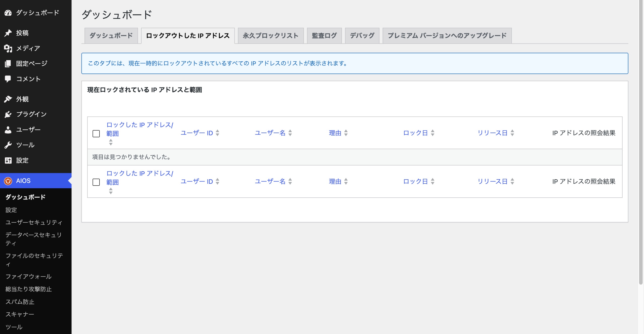The image size is (644, 334).
Task: Click the media icon beside メディア
Action: coord(8,48)
